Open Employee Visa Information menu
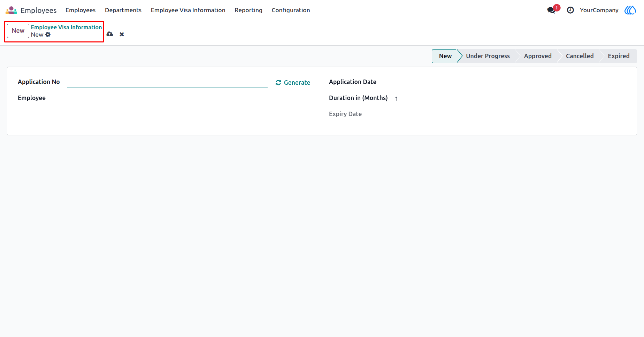This screenshot has height=337, width=644. pos(188,10)
